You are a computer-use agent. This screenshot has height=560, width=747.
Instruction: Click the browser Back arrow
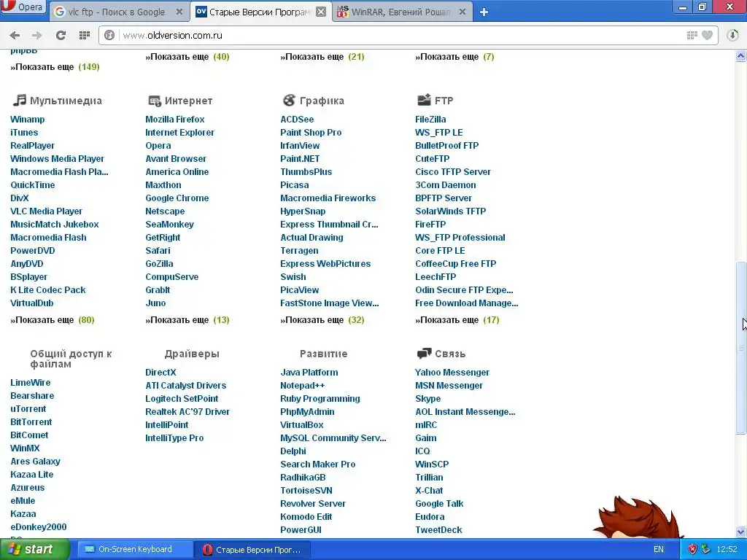click(x=15, y=35)
